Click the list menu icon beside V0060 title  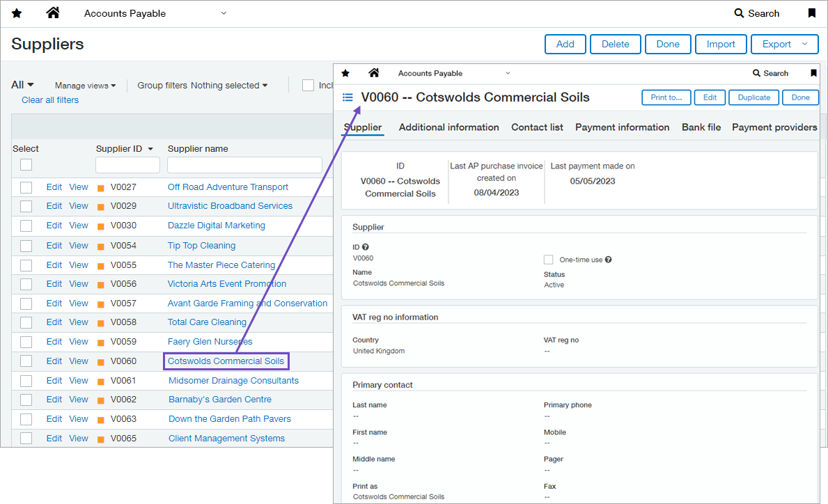click(347, 97)
